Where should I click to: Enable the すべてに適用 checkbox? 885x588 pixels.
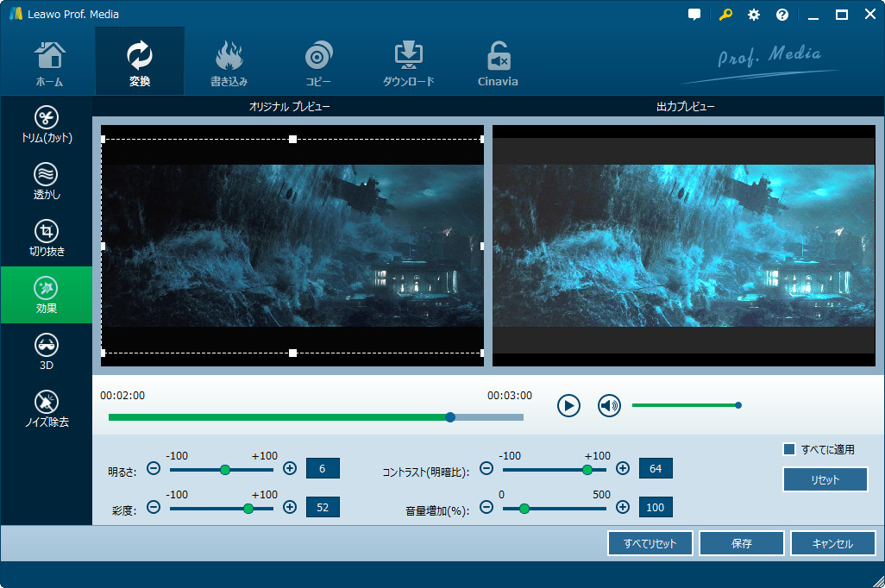[x=789, y=449]
